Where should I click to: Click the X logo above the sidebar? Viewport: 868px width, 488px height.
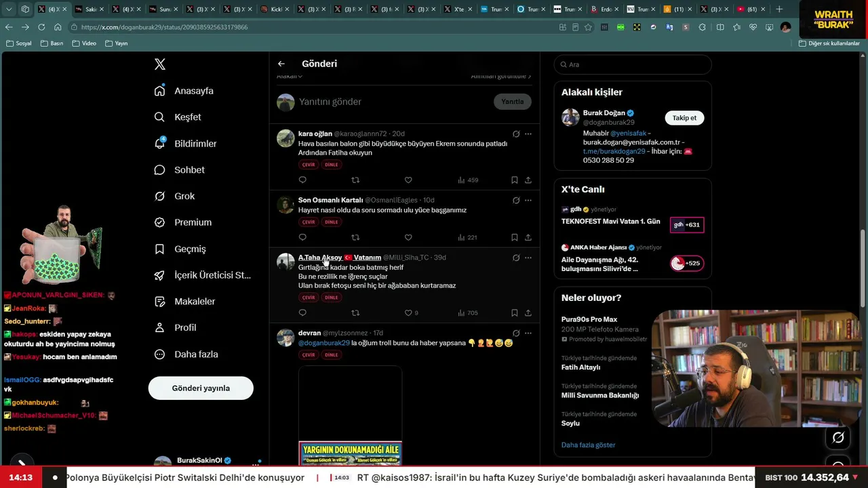(x=160, y=64)
